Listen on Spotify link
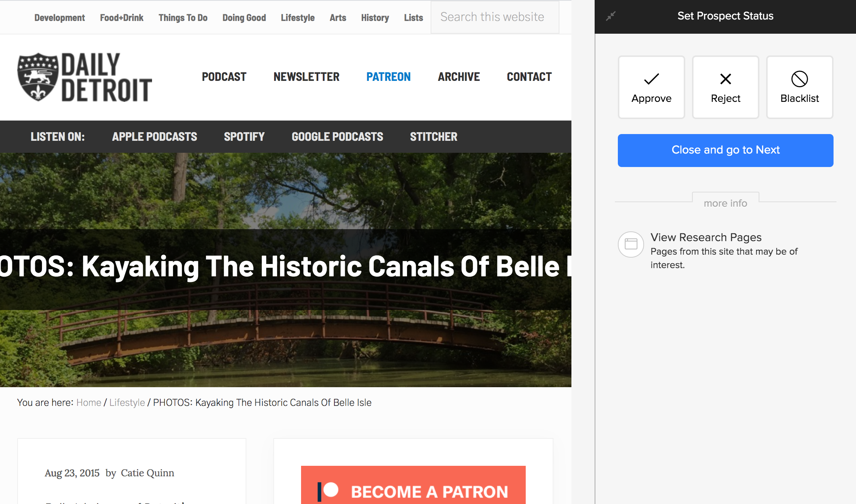The width and height of the screenshot is (856, 504). [244, 137]
